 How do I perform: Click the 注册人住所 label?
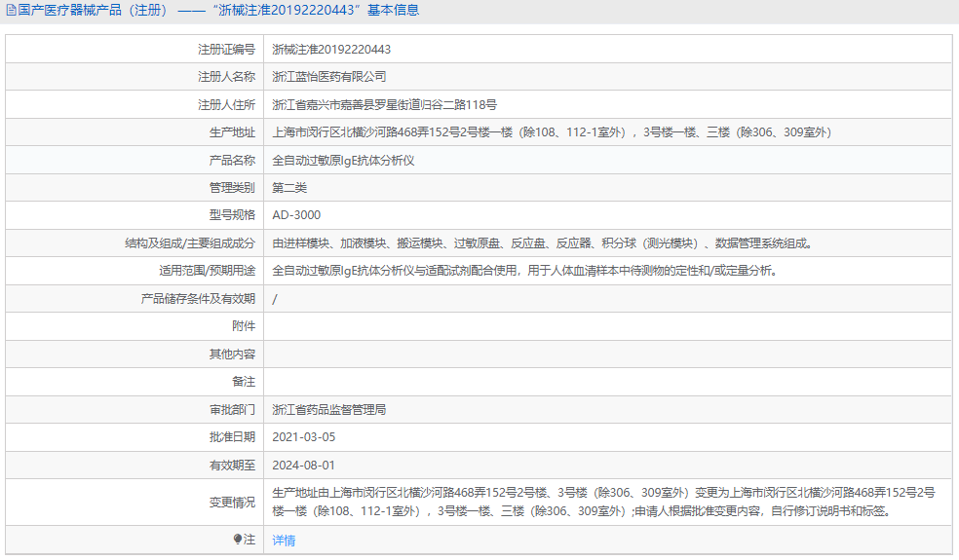[x=226, y=105]
